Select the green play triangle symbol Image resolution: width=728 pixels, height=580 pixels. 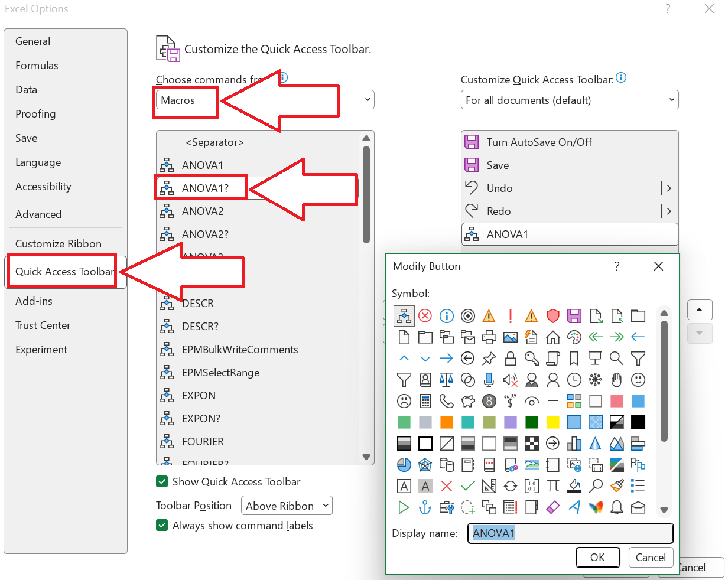point(404,507)
